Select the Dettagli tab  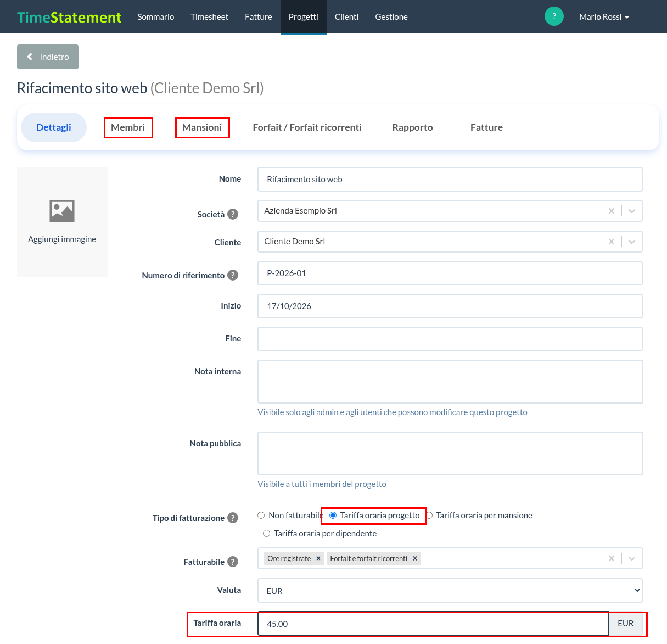tap(54, 127)
